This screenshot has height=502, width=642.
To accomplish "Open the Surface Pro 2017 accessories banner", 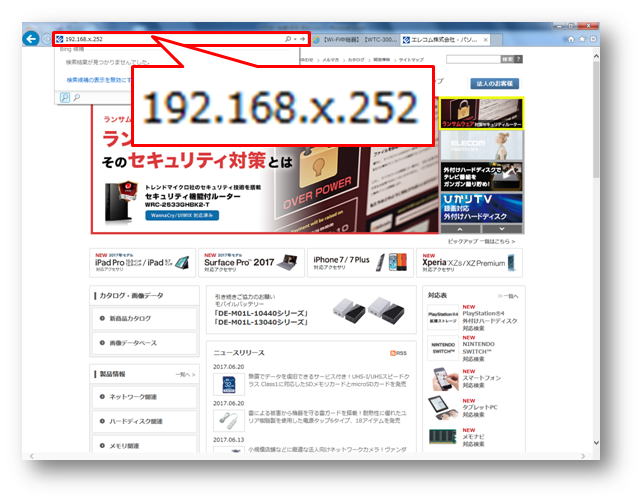I will coord(251,262).
